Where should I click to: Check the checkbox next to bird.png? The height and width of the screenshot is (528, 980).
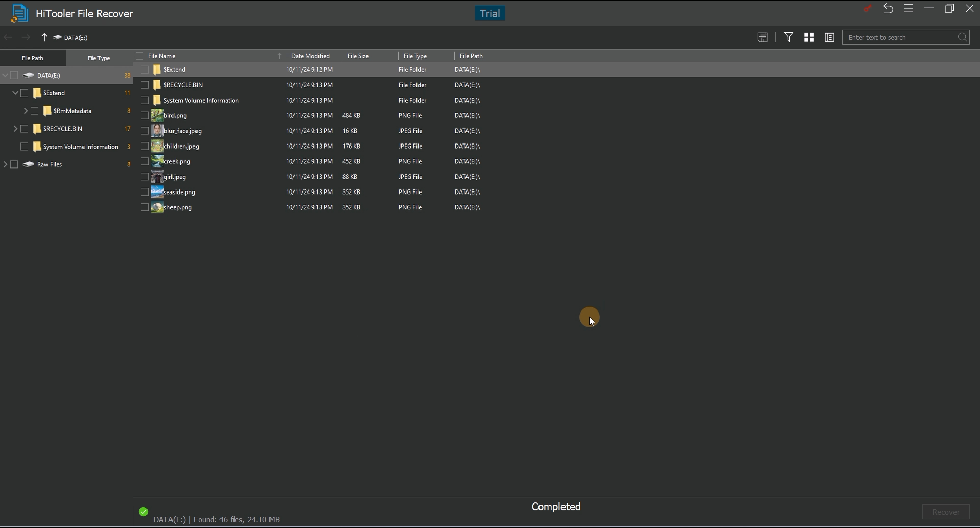click(x=144, y=115)
